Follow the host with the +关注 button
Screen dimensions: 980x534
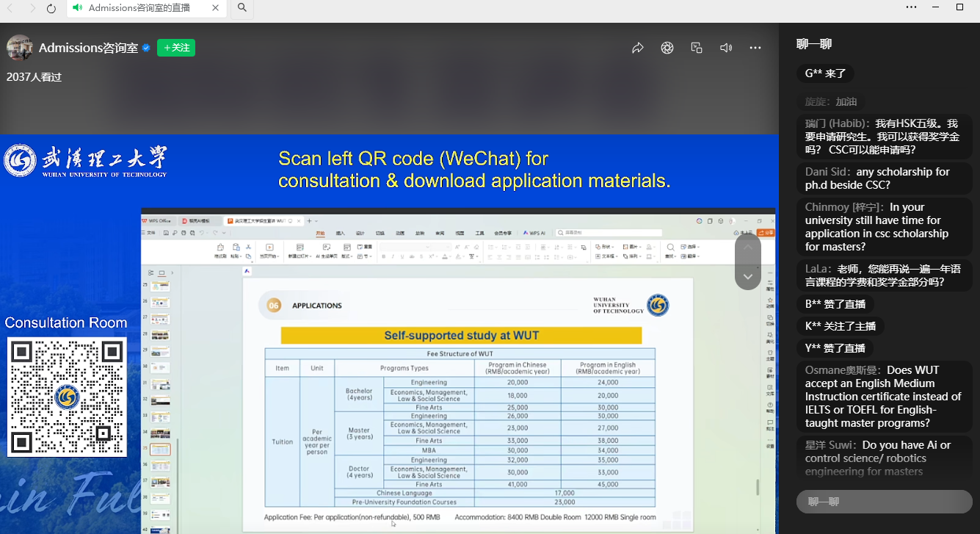tap(176, 48)
